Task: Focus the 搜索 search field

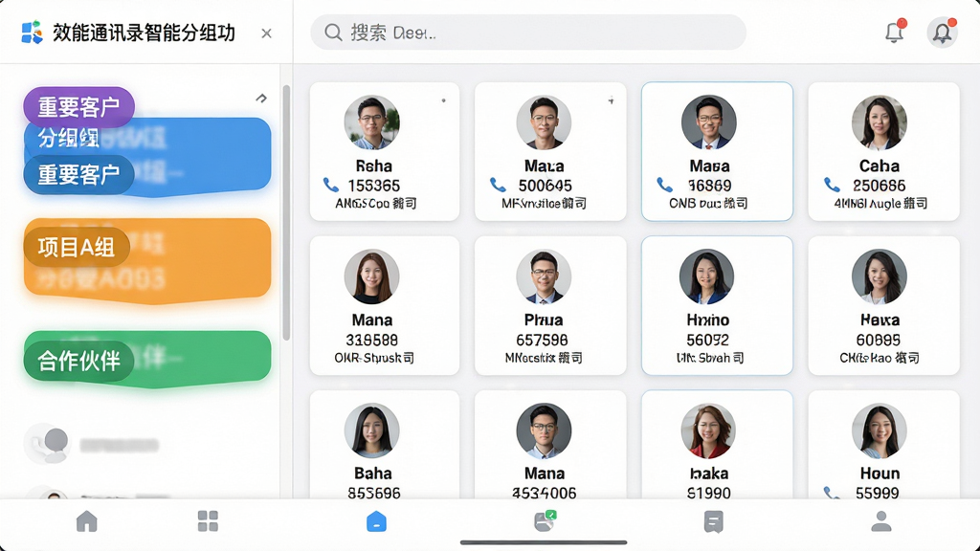Action: click(x=528, y=33)
